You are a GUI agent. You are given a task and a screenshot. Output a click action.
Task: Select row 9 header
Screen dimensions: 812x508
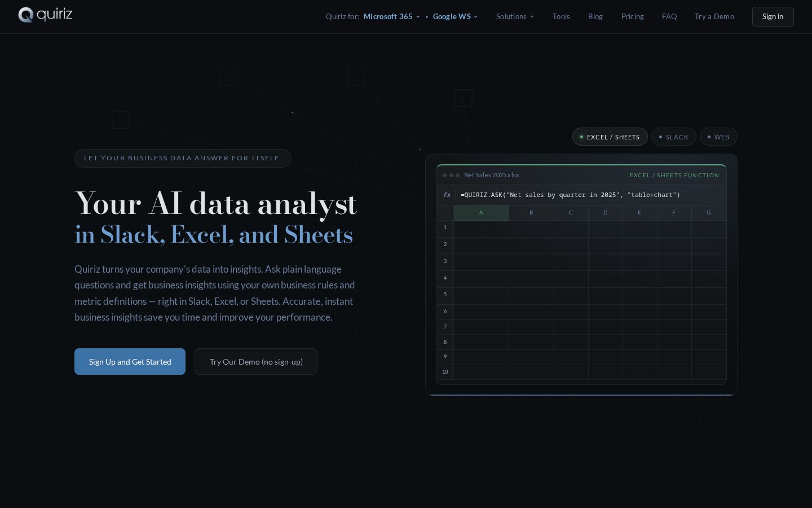(445, 357)
